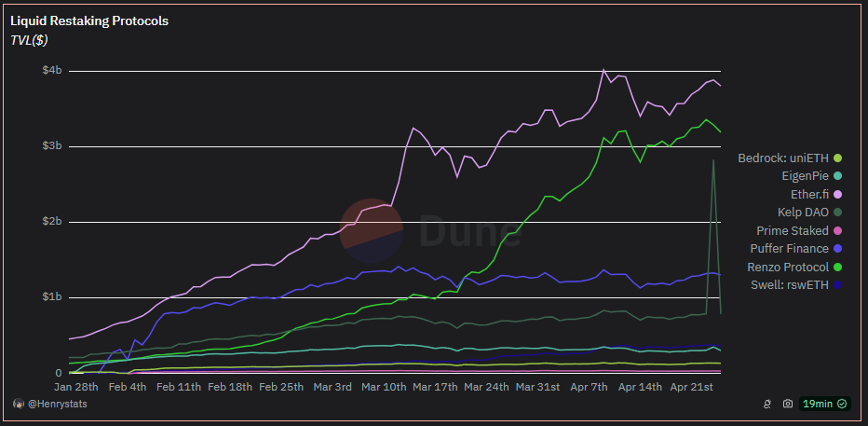This screenshot has width=868, height=426.
Task: Toggle the Bedrock: uniETH series label
Action: [782, 158]
